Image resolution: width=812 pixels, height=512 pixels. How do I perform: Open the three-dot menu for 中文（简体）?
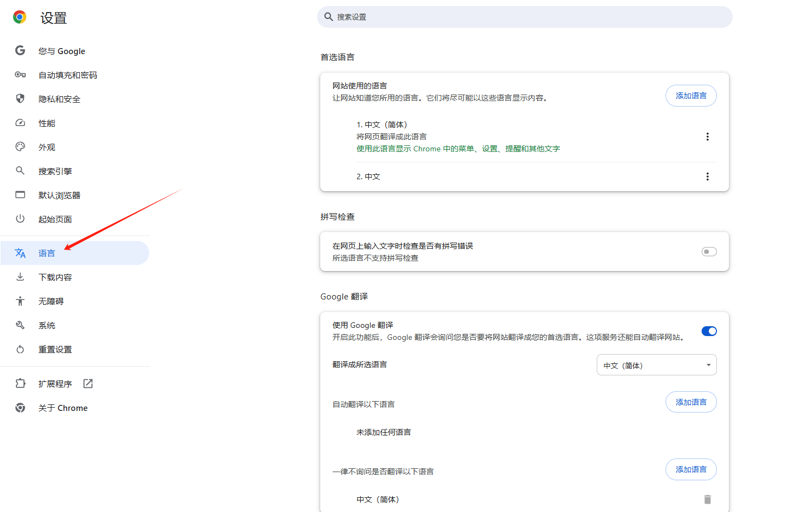coord(708,137)
